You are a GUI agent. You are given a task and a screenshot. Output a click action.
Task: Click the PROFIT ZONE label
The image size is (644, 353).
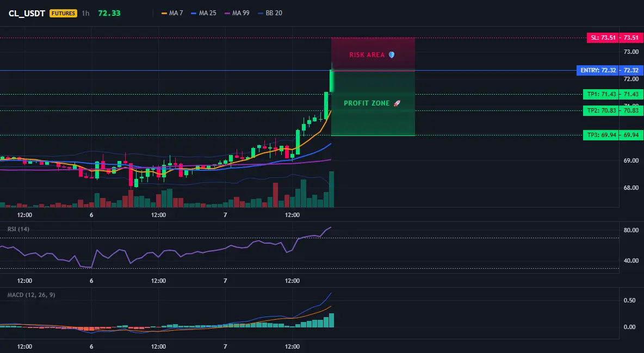tap(367, 103)
